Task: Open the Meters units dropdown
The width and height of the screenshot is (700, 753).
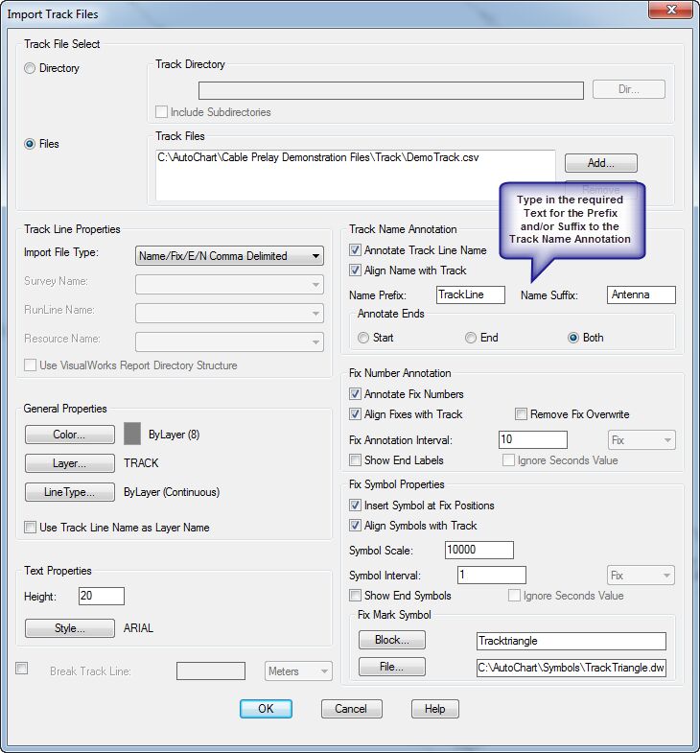Action: coord(298,671)
